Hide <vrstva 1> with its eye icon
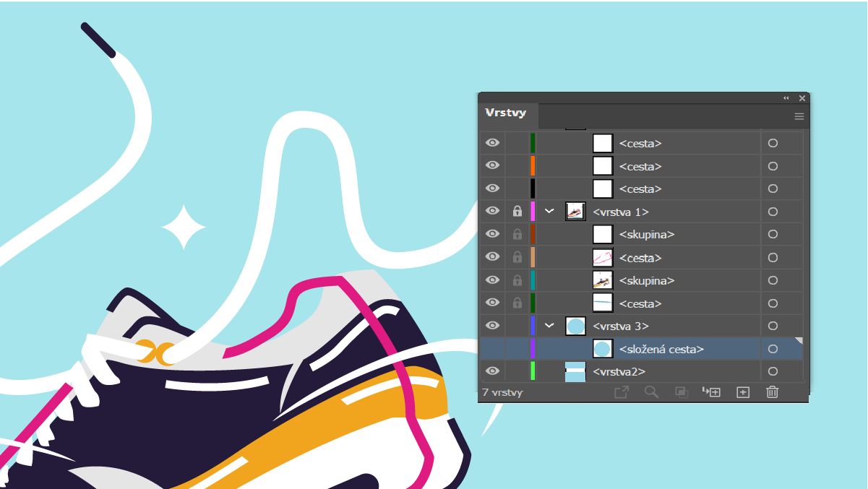The width and height of the screenshot is (868, 489). (x=492, y=211)
